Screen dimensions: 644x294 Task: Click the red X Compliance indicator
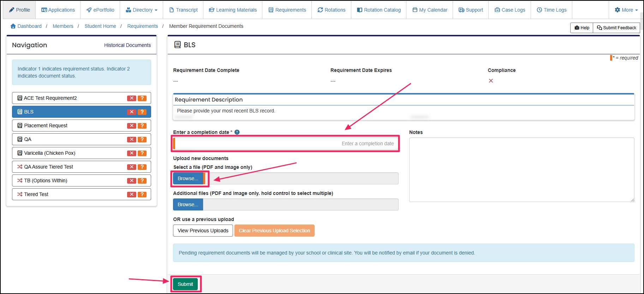[491, 81]
